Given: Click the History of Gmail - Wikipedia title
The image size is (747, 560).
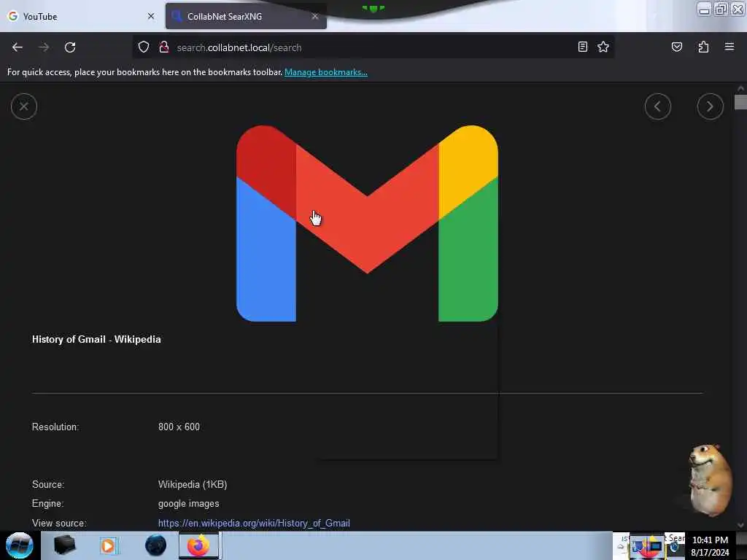Looking at the screenshot, I should 96,339.
